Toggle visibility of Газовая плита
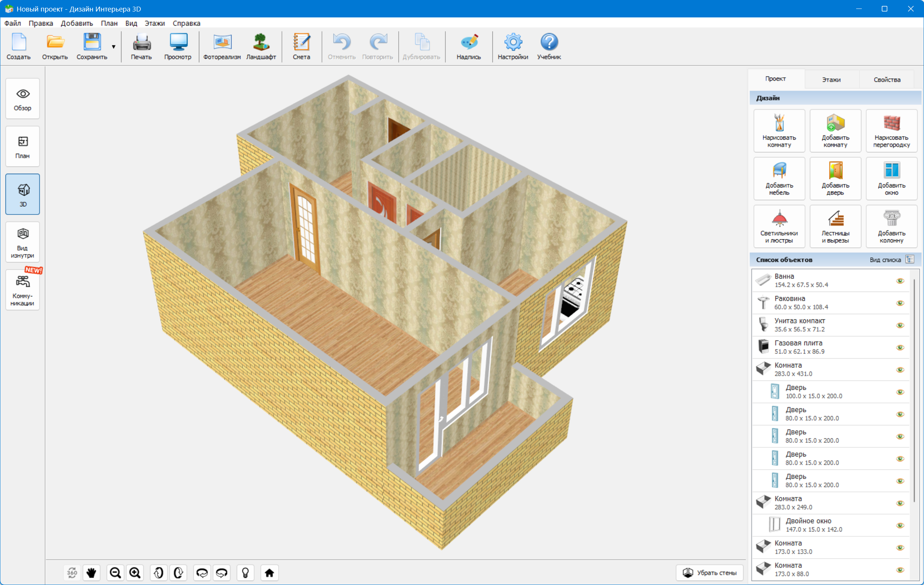 pos(900,348)
